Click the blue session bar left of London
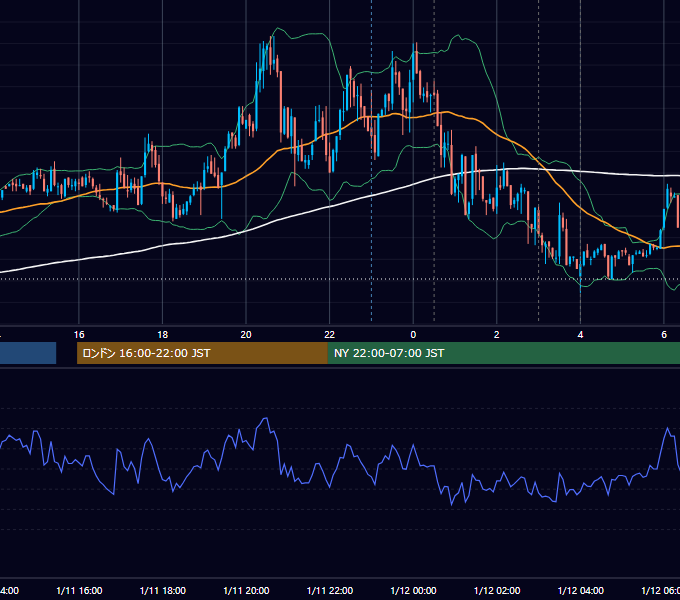Image resolution: width=680 pixels, height=600 pixels. 28,353
